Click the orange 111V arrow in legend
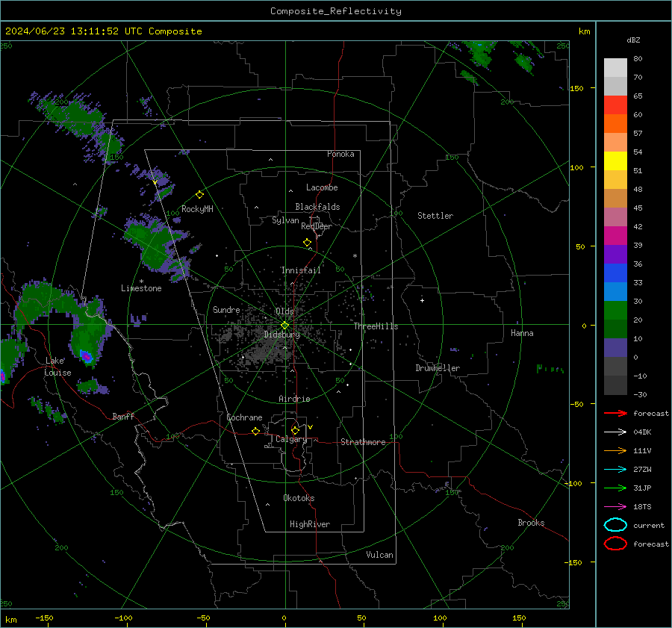 [x=615, y=450]
